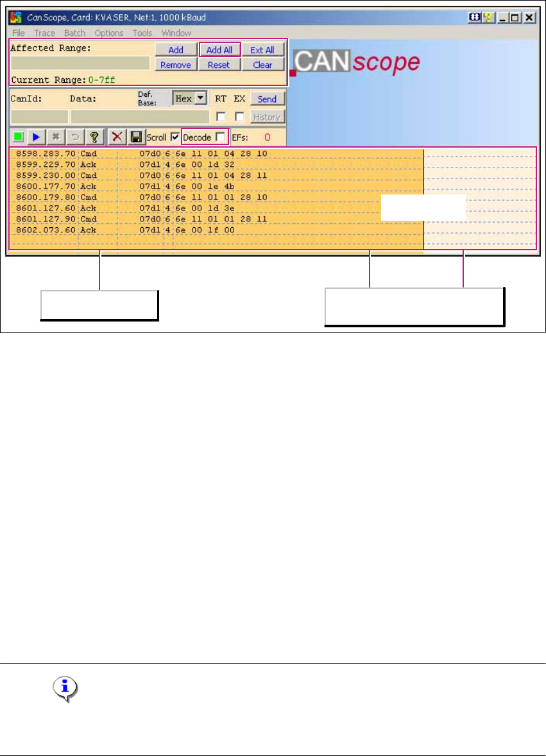Open help with the question mark icon
Viewport: 546px width, 756px height.
tap(94, 137)
